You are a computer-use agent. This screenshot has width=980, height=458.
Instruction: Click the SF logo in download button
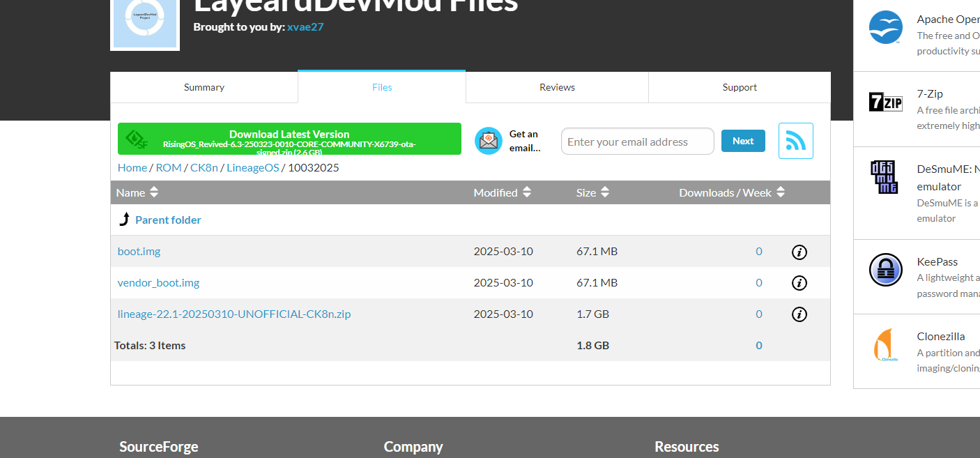tap(137, 139)
